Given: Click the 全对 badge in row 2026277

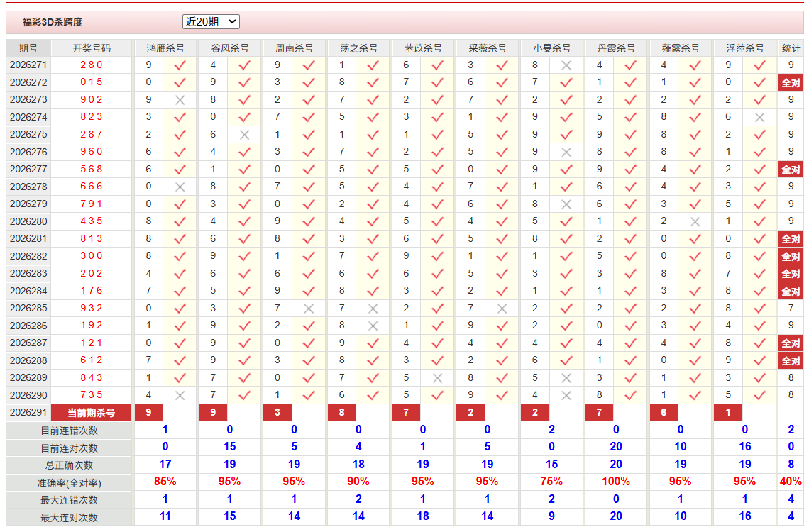Looking at the screenshot, I should click(x=791, y=169).
